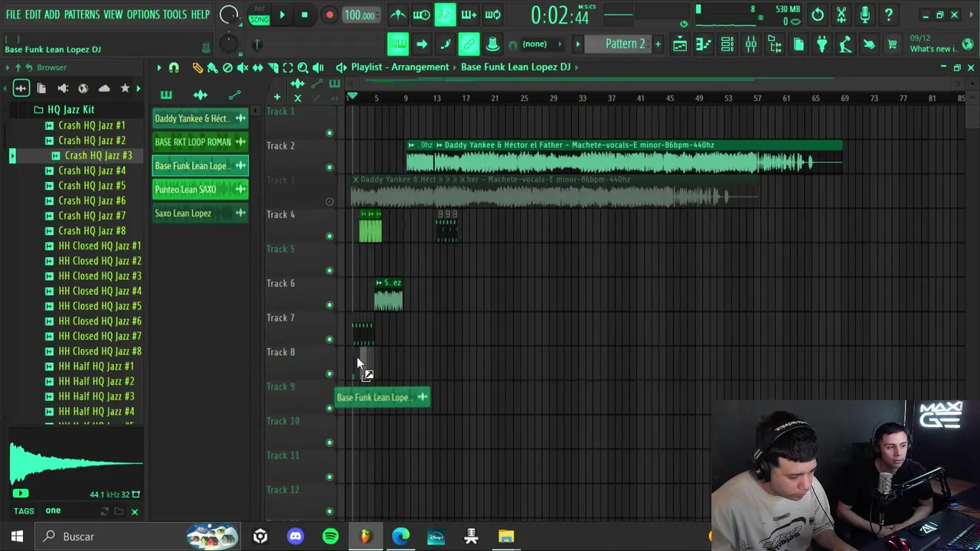Toggle loop recording button
The height and width of the screenshot is (551, 980).
pyautogui.click(x=493, y=15)
